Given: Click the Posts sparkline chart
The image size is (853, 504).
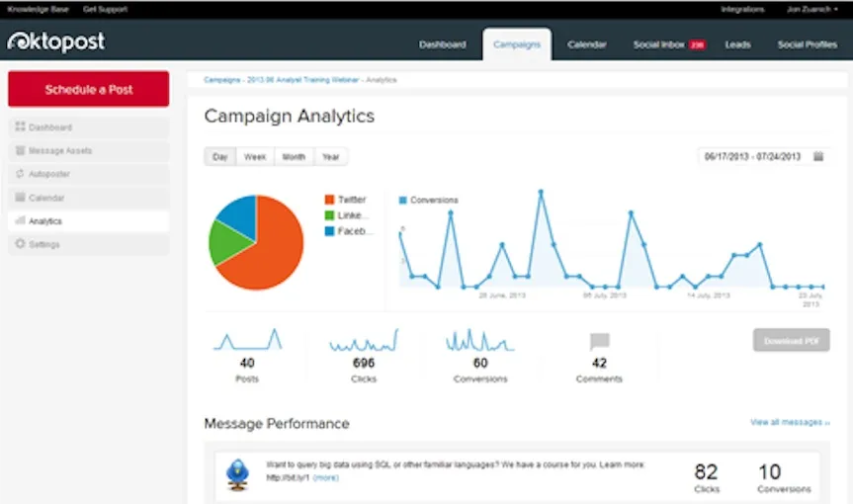Looking at the screenshot, I should coord(248,339).
